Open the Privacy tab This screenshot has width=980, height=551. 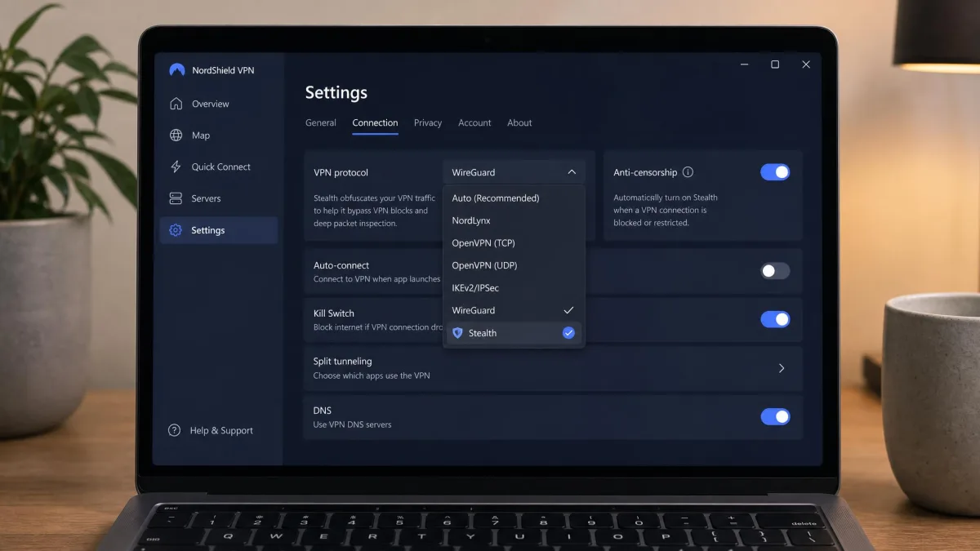[x=427, y=122]
